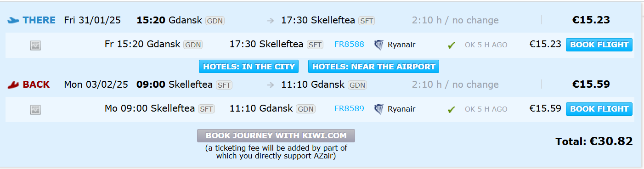
Task: Click green checkmark on outbound flight row
Action: coord(451,45)
